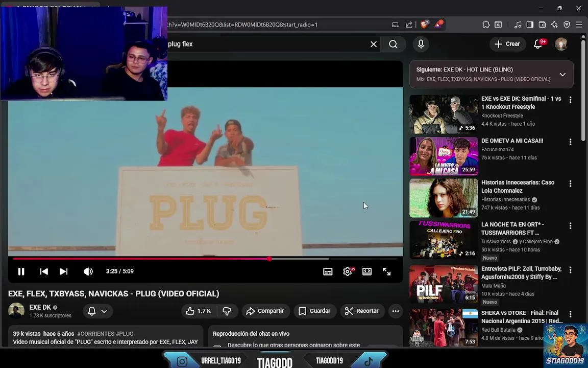588x368 pixels.
Task: Open options for SHEKA vs DTOKE video
Action: [570, 314]
